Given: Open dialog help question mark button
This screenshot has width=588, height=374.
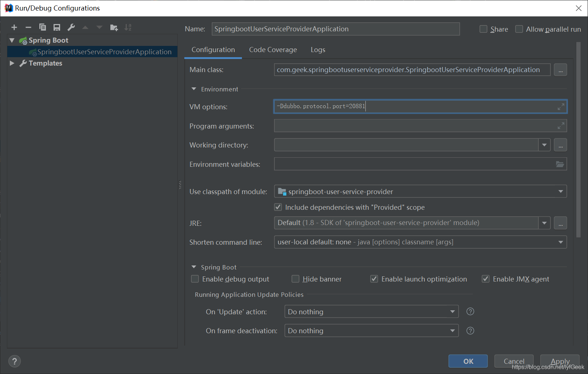Looking at the screenshot, I should click(x=14, y=361).
